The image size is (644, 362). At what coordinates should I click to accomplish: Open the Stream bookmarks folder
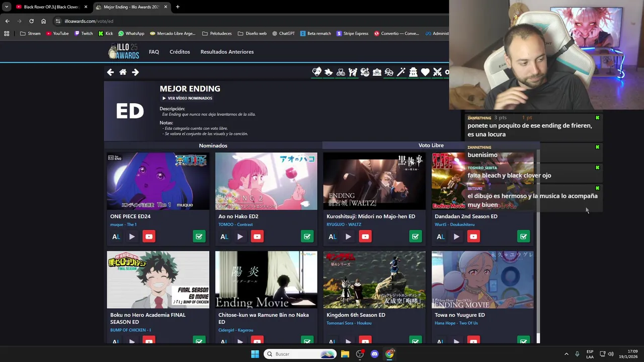30,34
